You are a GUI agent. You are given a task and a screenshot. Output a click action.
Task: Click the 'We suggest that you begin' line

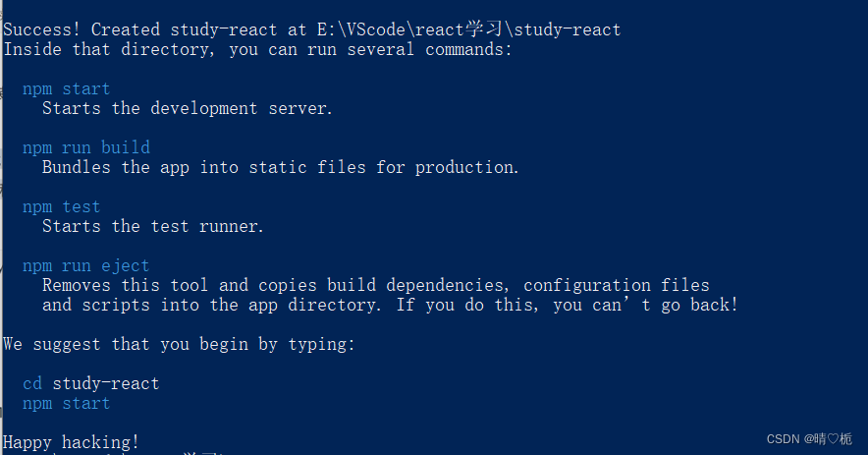pos(179,344)
